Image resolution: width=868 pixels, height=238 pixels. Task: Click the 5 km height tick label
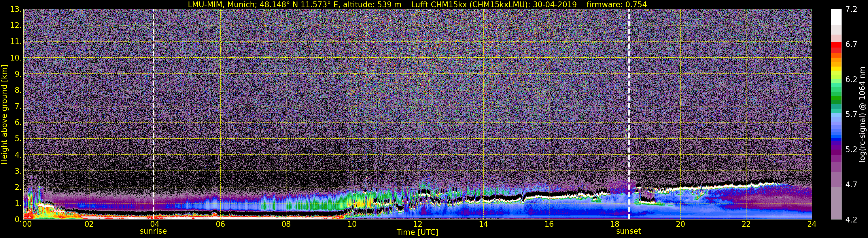(18, 139)
